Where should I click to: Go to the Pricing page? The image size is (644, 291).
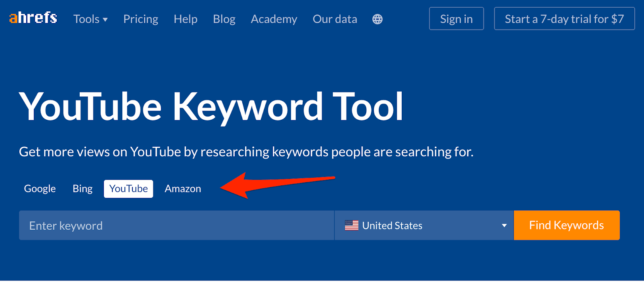[x=141, y=19]
